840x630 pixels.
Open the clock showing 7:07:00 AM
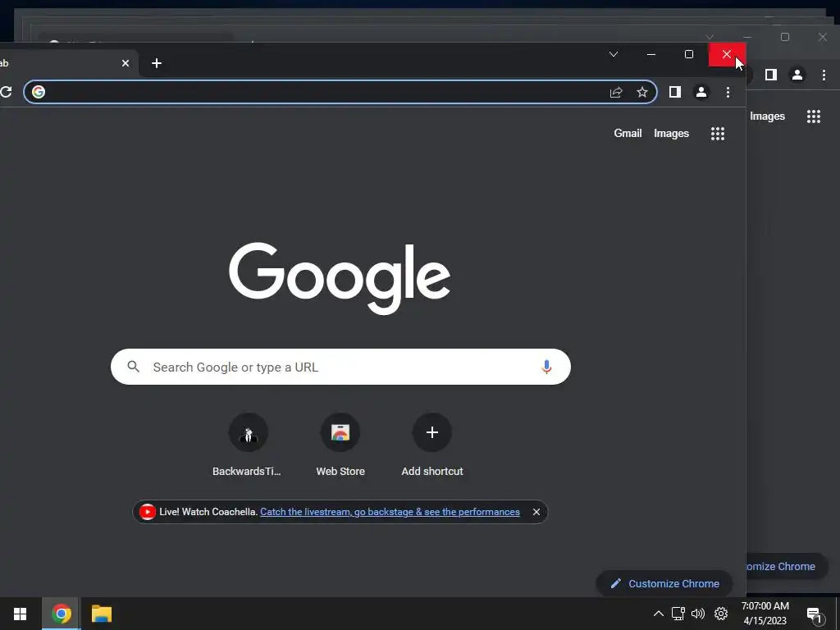[x=765, y=614]
